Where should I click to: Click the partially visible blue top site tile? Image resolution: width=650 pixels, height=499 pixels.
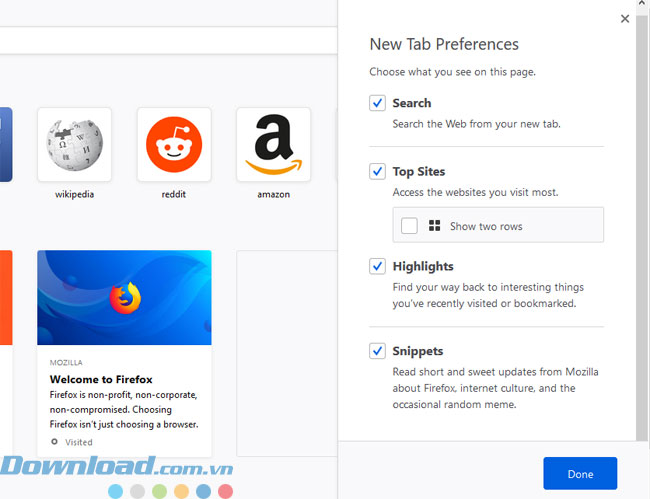pos(6,145)
